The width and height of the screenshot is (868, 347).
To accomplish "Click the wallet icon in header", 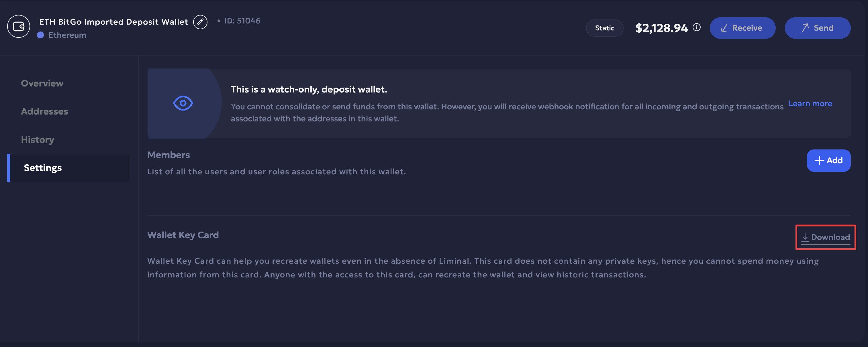I will 19,26.
